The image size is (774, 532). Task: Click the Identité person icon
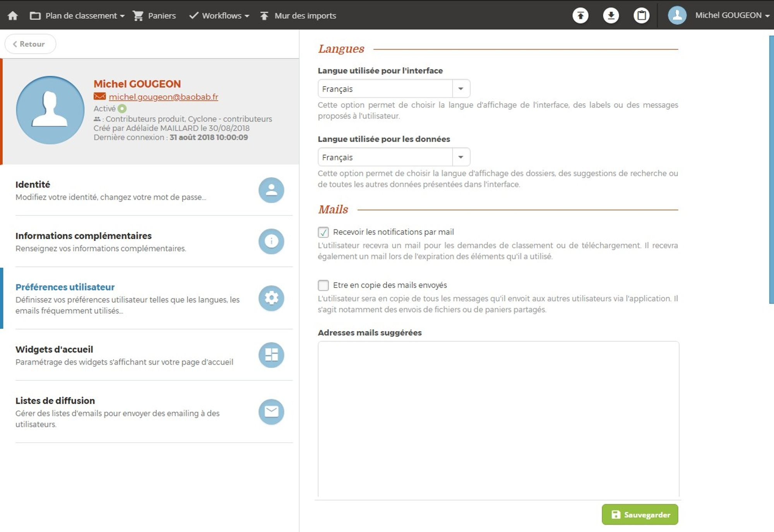click(x=271, y=190)
